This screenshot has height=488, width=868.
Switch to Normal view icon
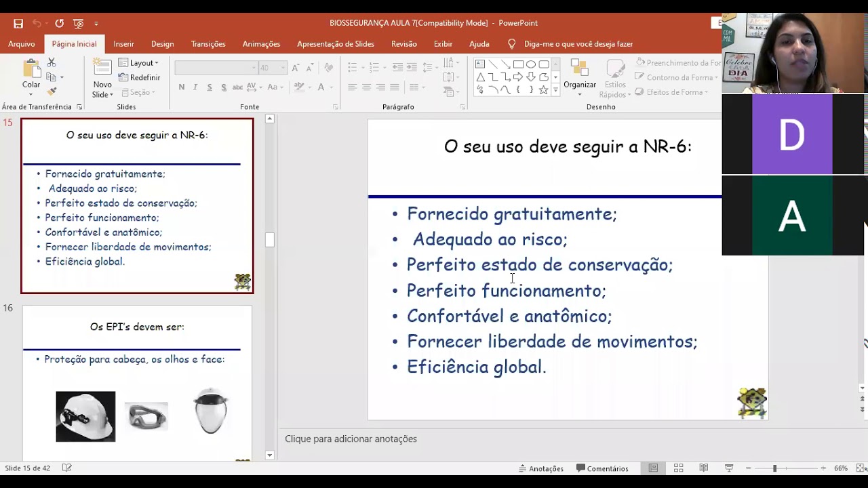(653, 468)
